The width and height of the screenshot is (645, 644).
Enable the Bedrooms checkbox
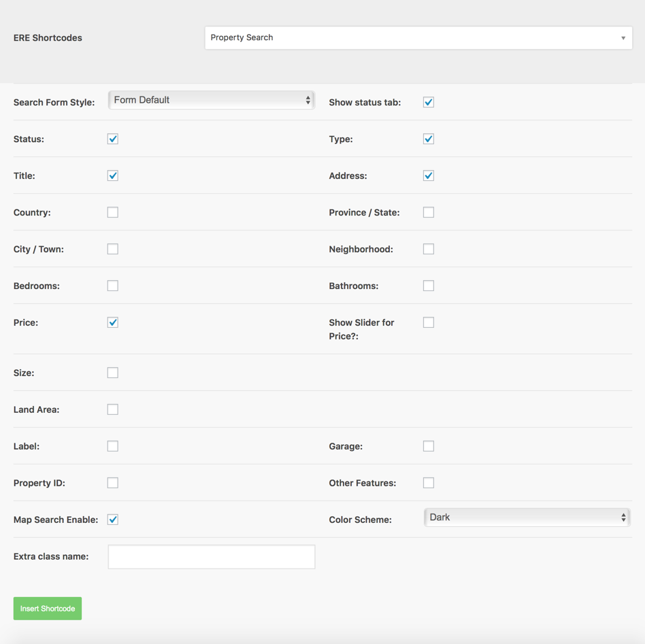[x=113, y=286]
